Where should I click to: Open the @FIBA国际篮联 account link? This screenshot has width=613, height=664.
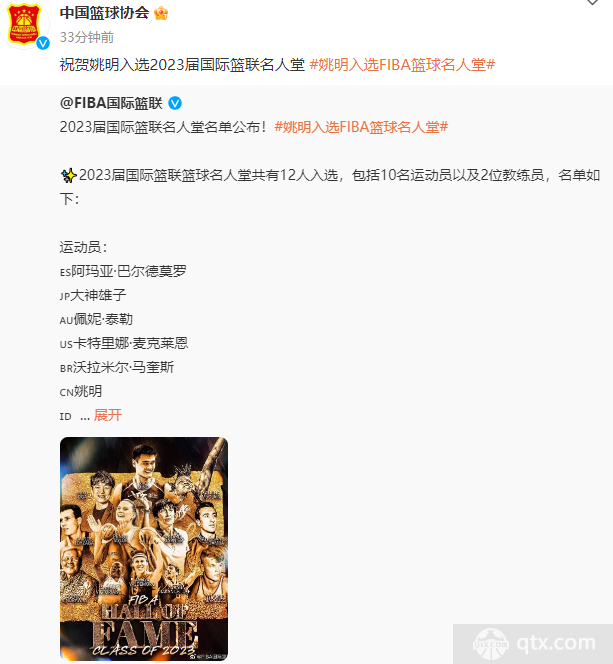pyautogui.click(x=111, y=103)
